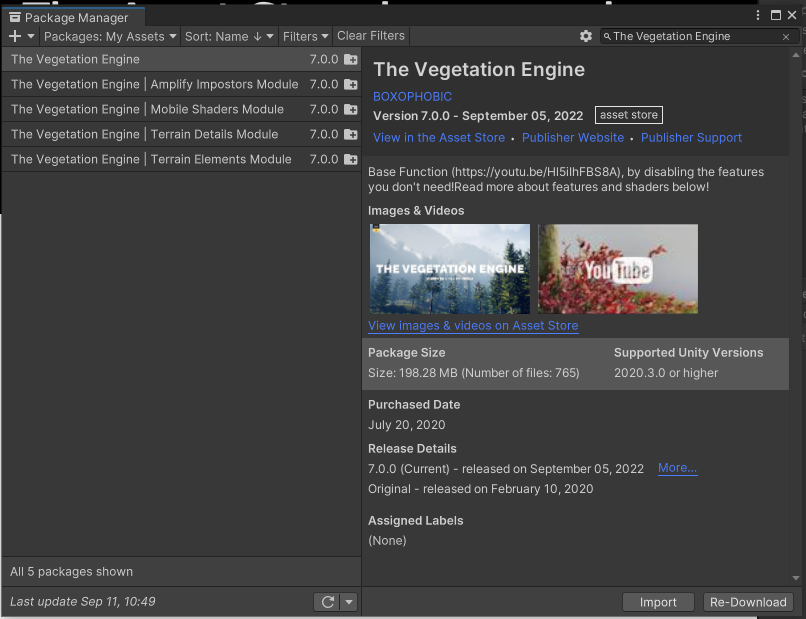Open the window's three-dot options menu
Image resolution: width=806 pixels, height=619 pixels.
pos(758,15)
